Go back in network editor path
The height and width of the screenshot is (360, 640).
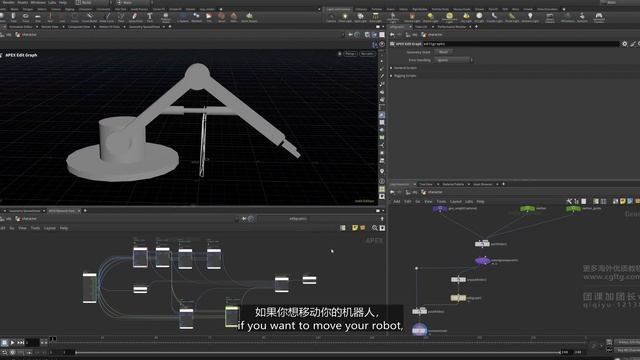392,192
